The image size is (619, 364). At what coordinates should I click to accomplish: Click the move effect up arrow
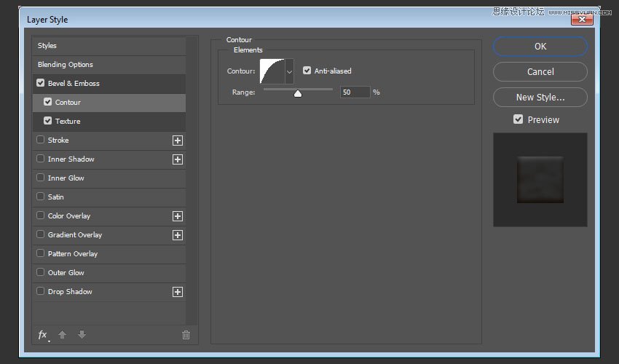click(x=63, y=335)
